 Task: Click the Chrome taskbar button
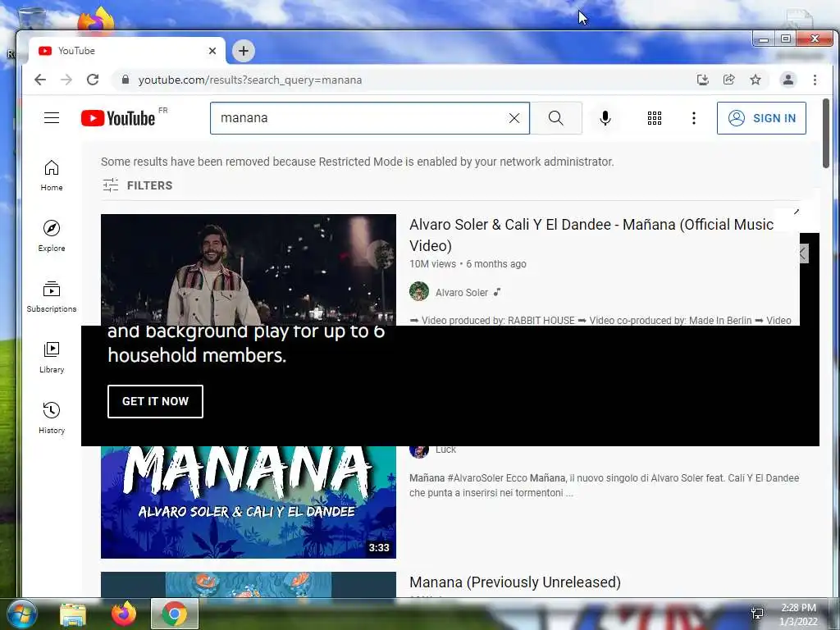click(175, 614)
